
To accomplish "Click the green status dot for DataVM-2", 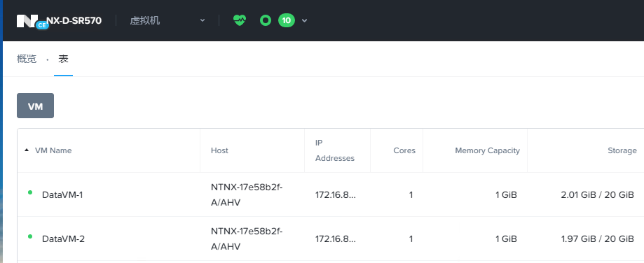I will coord(30,236).
